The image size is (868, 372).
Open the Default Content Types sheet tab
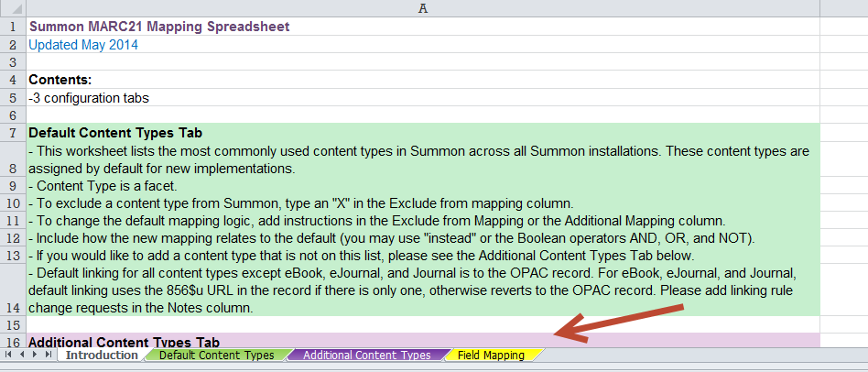[216, 355]
